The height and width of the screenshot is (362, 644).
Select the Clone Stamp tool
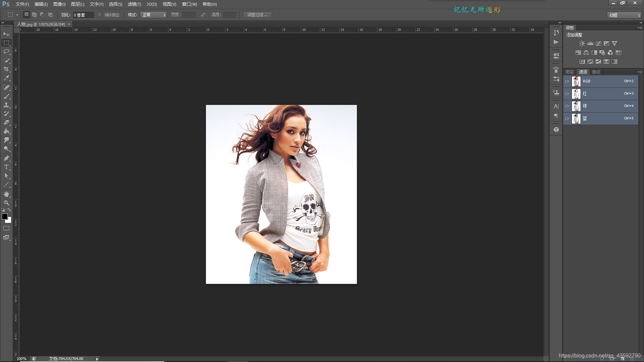[6, 105]
